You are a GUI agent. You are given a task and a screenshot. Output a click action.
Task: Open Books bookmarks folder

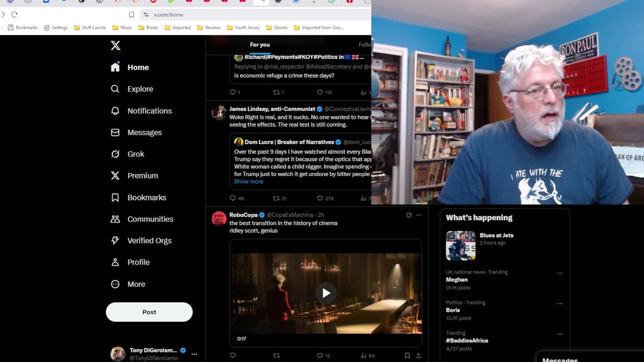pos(148,28)
